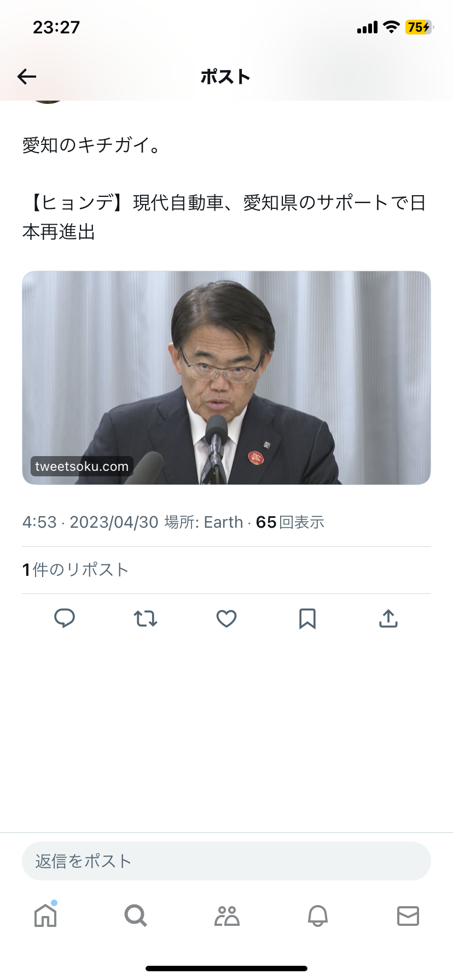Bookmark this post
This screenshot has height=980, width=453.
pos(307,619)
